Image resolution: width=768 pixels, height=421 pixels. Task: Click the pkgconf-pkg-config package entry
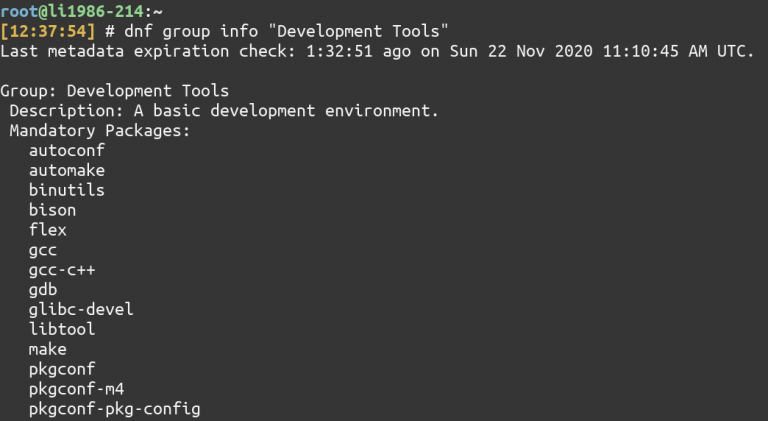(115, 409)
